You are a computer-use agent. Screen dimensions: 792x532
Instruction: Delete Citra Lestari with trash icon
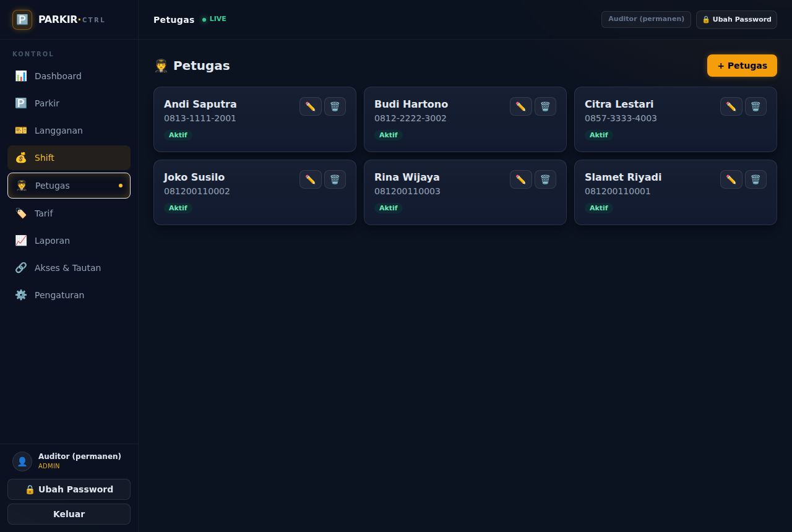pos(755,106)
